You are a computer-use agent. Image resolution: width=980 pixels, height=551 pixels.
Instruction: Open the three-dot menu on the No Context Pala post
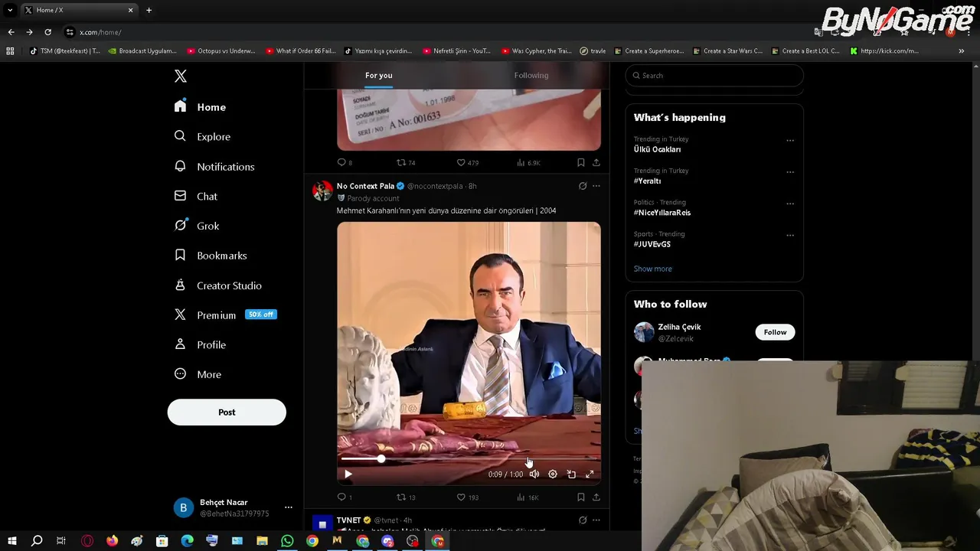click(596, 186)
